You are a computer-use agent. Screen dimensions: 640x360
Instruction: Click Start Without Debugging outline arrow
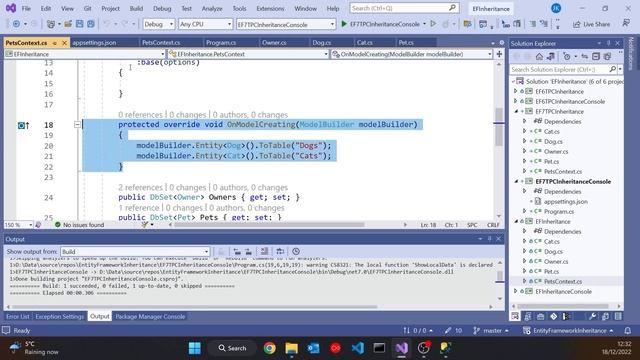pyautogui.click(x=433, y=24)
